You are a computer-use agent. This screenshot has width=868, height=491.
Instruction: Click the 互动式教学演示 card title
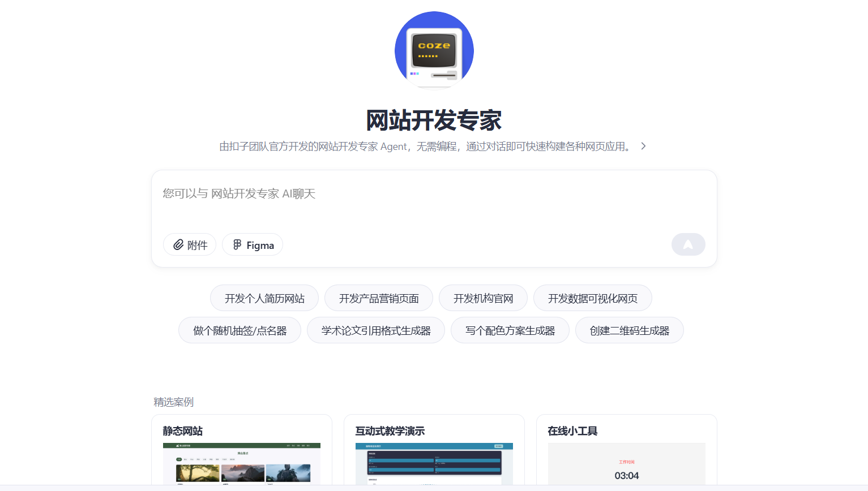point(390,431)
